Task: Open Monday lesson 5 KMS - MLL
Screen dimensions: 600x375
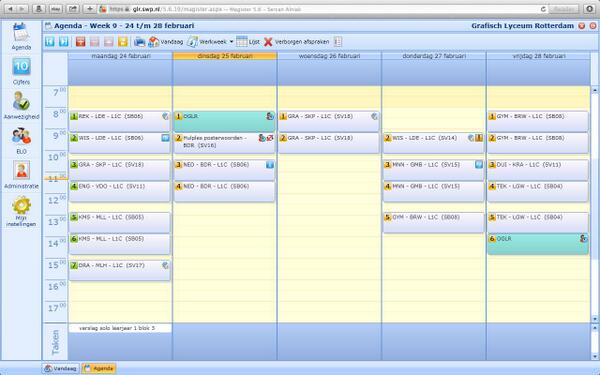Action: point(120,222)
